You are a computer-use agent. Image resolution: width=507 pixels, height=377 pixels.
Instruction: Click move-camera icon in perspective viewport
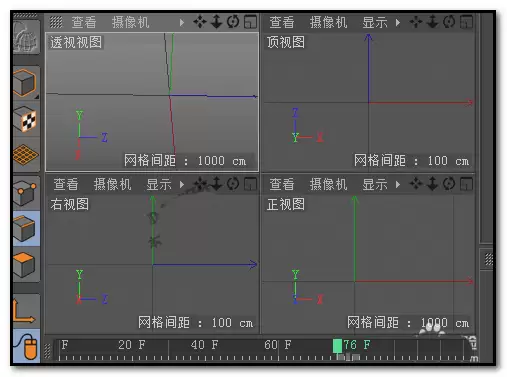(x=200, y=22)
